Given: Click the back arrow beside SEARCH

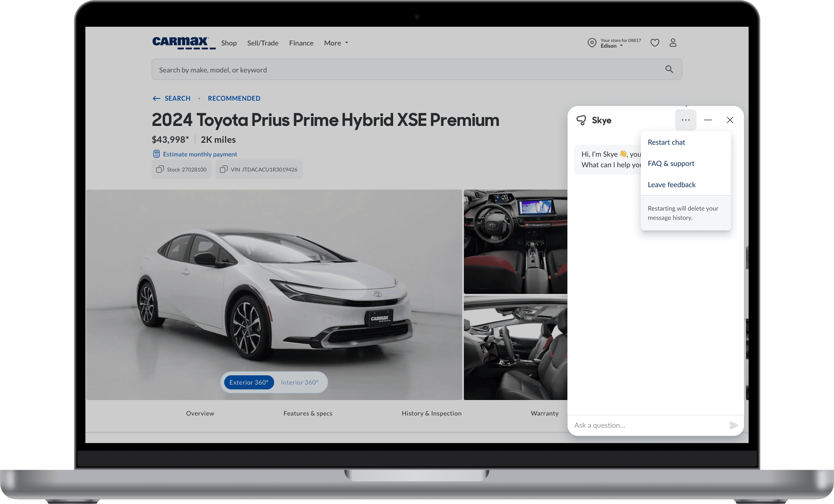Looking at the screenshot, I should click(156, 98).
